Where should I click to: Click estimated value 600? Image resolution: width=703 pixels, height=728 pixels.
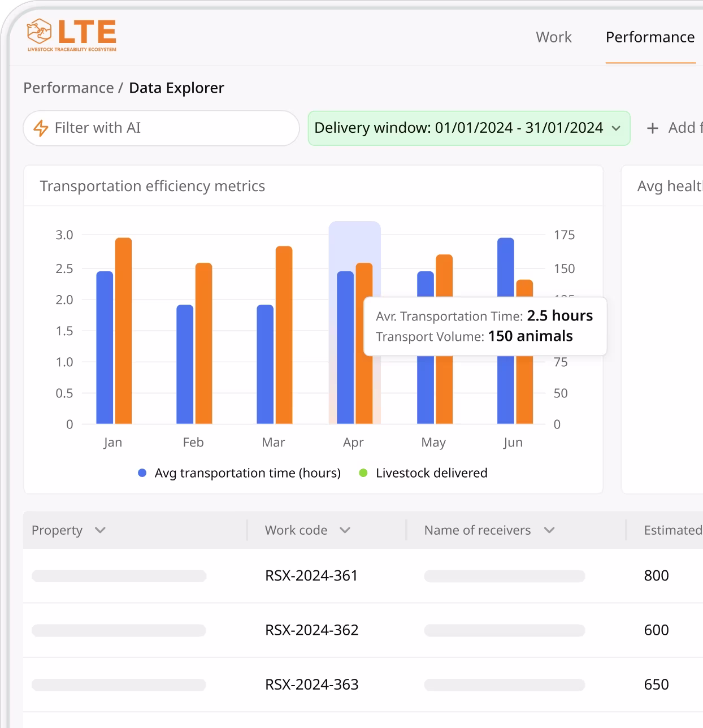(x=656, y=630)
